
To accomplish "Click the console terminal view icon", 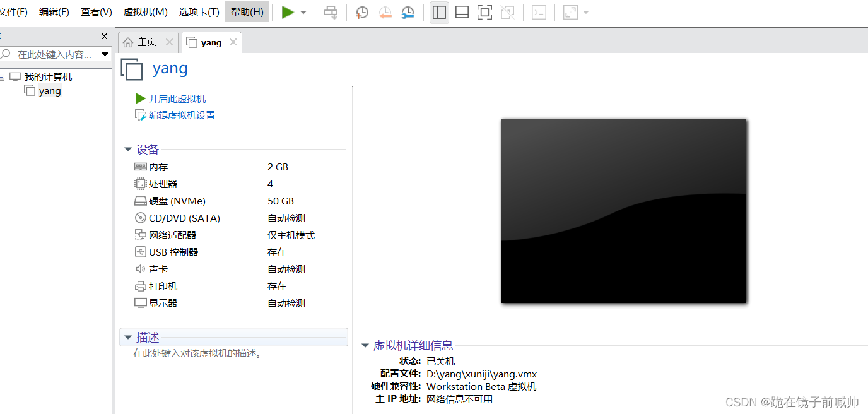I will [539, 12].
